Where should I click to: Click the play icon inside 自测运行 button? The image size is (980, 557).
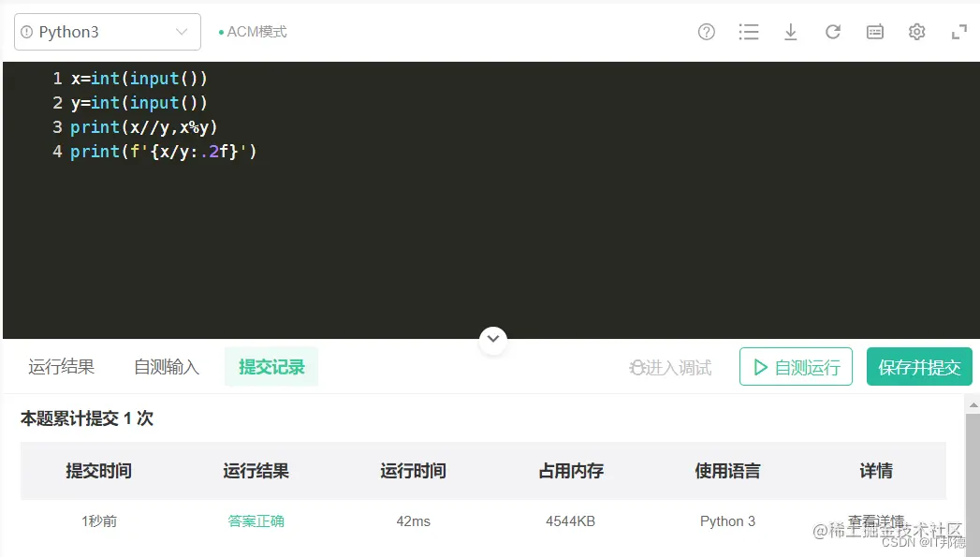pyautogui.click(x=762, y=367)
